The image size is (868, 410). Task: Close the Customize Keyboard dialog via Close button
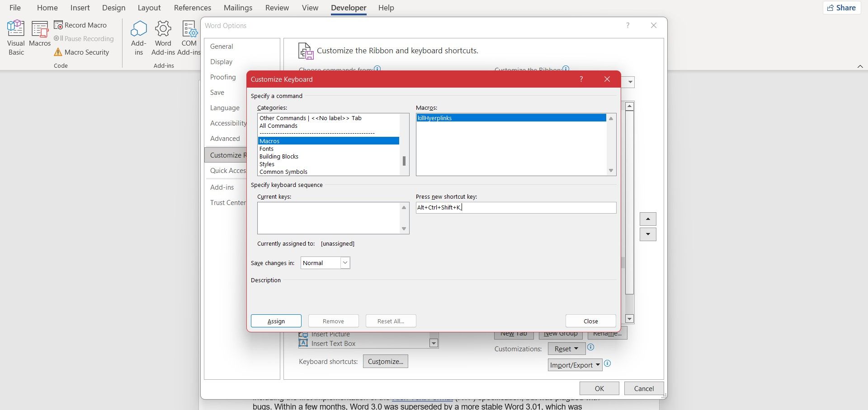pyautogui.click(x=591, y=321)
